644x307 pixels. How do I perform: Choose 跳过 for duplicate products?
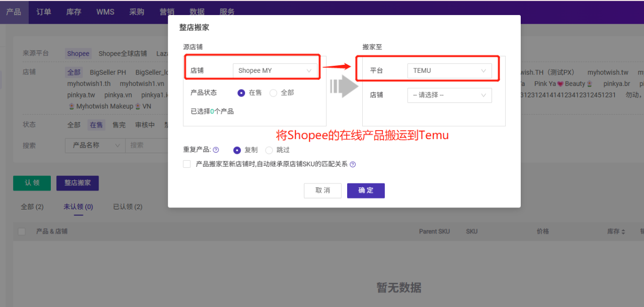[269, 150]
